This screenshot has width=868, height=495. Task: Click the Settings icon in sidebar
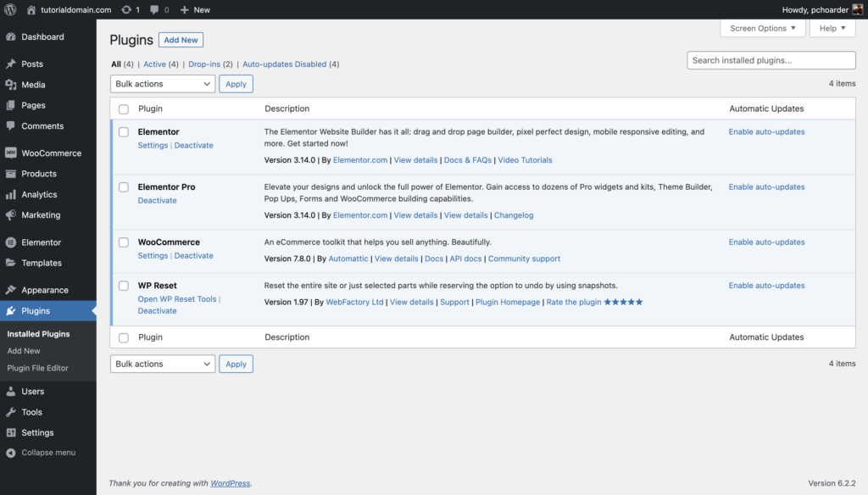tap(10, 432)
